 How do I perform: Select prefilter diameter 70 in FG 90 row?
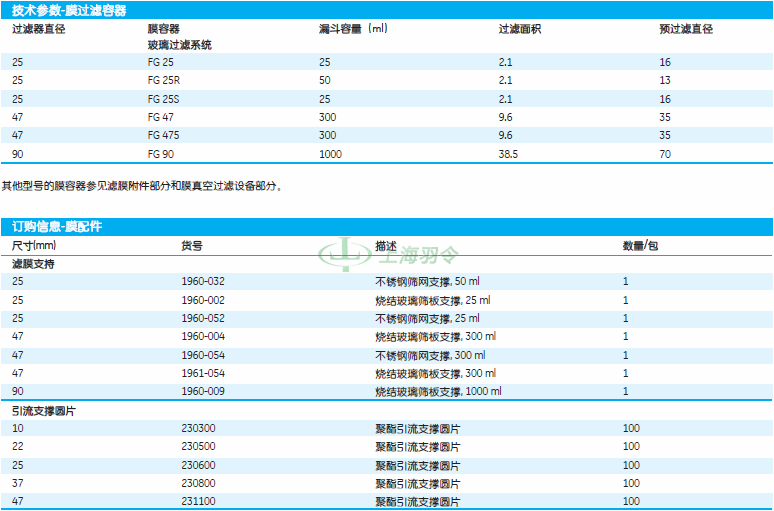pyautogui.click(x=665, y=154)
